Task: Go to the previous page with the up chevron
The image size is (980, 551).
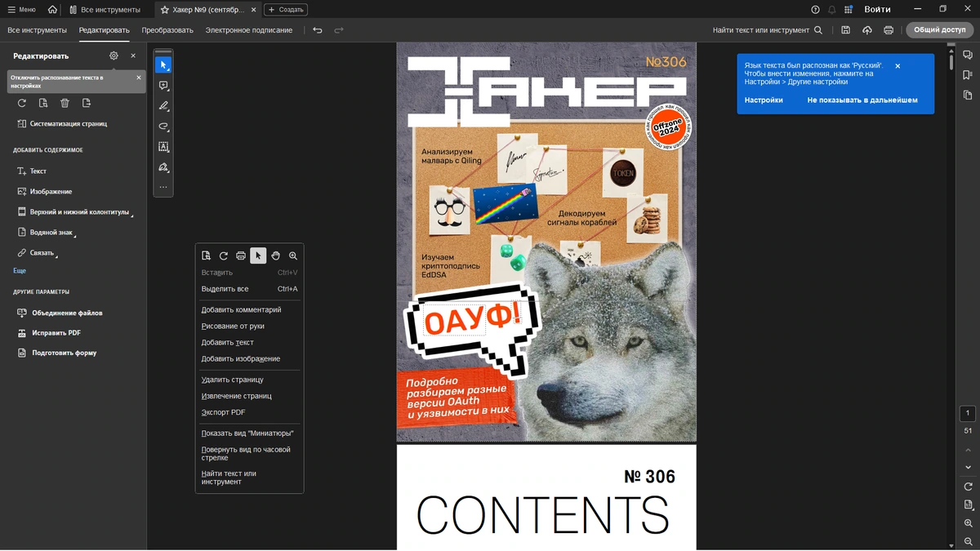Action: pos(969,450)
